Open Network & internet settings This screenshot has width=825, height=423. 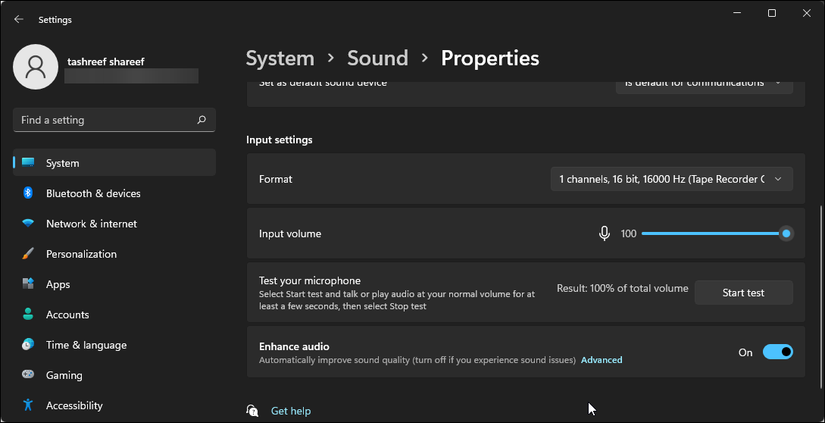[91, 224]
